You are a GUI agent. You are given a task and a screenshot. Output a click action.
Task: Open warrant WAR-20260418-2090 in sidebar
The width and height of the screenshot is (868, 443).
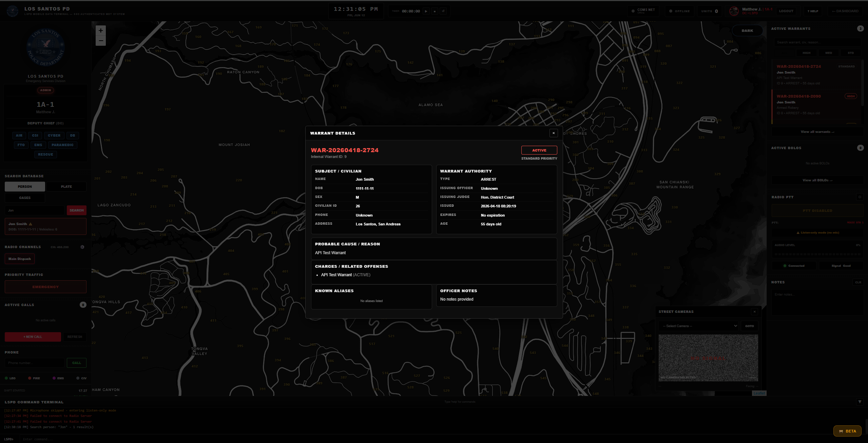(816, 104)
